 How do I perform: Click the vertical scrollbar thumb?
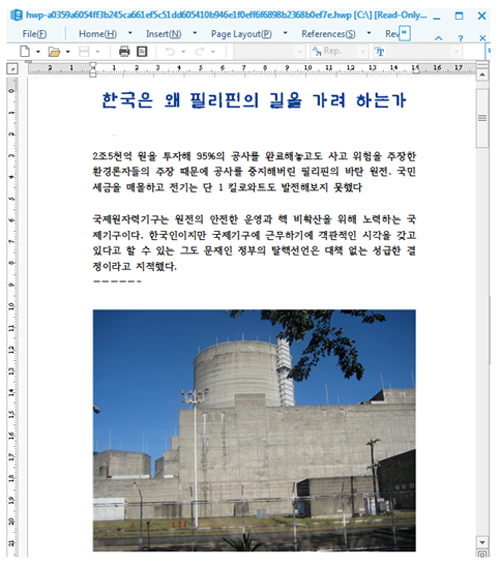(x=482, y=118)
